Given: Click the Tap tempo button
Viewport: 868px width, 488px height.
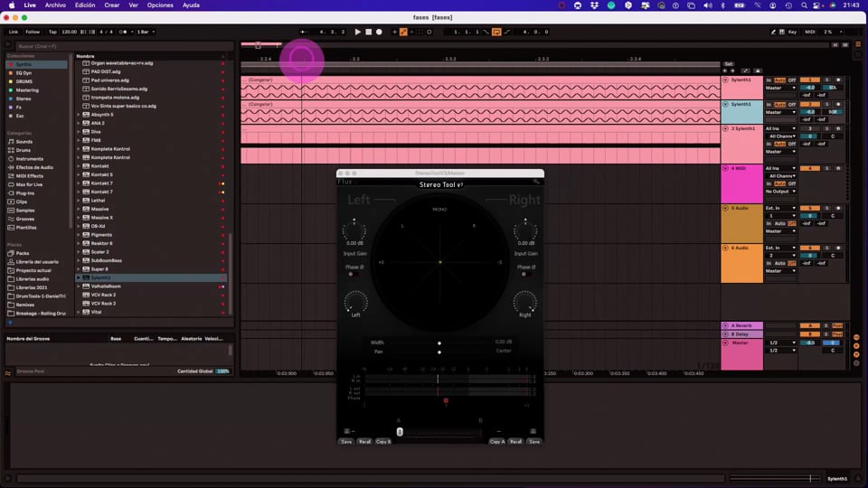Looking at the screenshot, I should [52, 33].
